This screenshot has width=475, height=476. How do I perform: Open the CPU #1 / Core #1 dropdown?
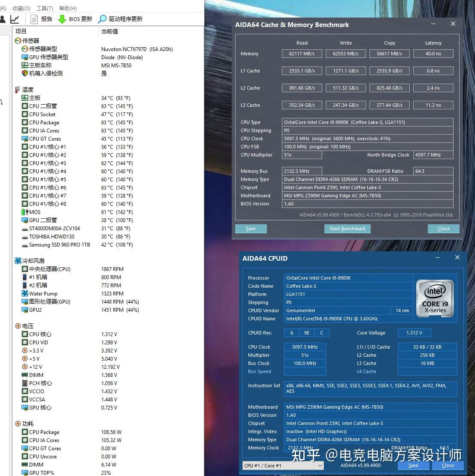coord(282,465)
